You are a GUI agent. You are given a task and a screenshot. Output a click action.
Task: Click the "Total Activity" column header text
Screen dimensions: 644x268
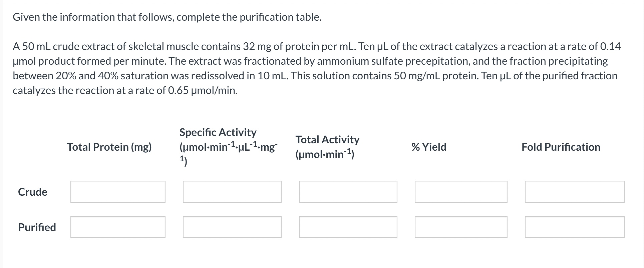tap(327, 140)
